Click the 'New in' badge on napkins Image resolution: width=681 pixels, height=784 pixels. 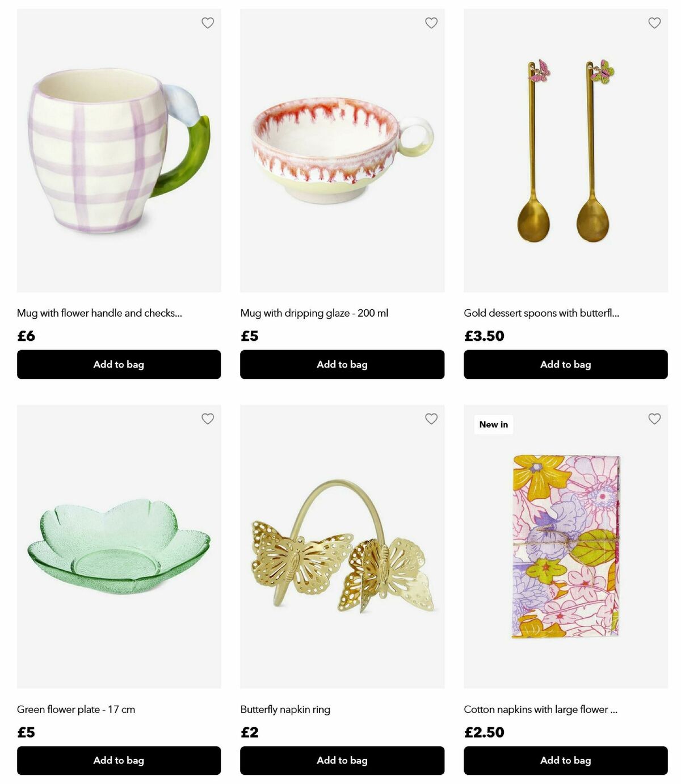click(494, 424)
